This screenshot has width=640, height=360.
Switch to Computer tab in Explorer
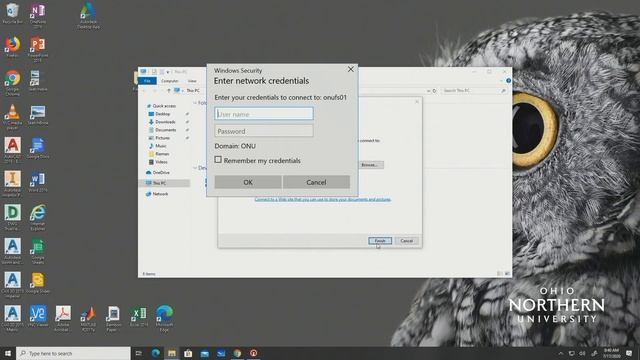pyautogui.click(x=170, y=81)
